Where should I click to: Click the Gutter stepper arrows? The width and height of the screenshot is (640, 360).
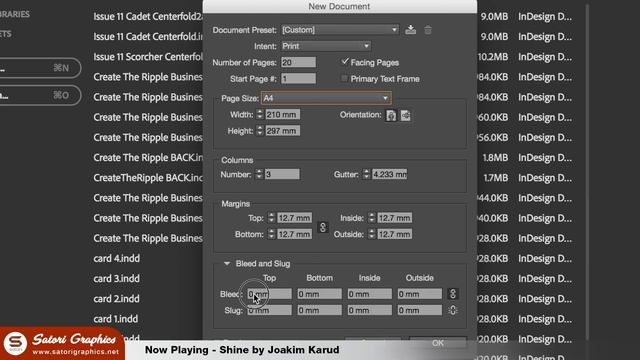click(367, 174)
